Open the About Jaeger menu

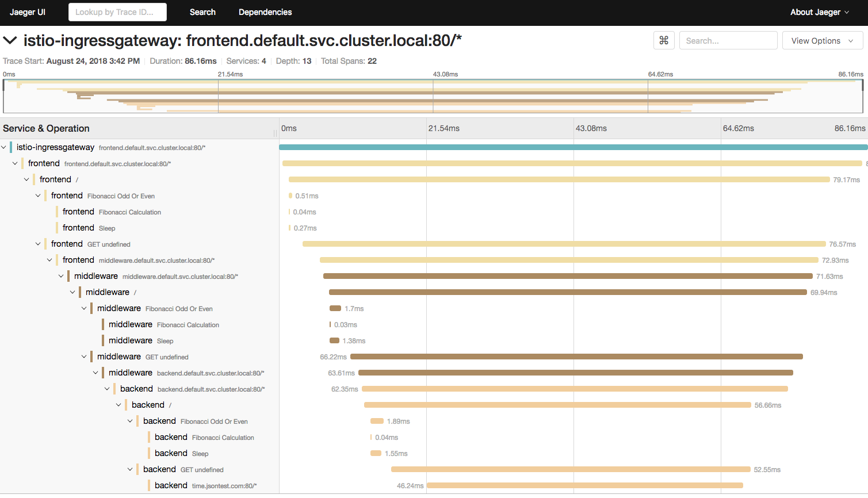point(820,12)
